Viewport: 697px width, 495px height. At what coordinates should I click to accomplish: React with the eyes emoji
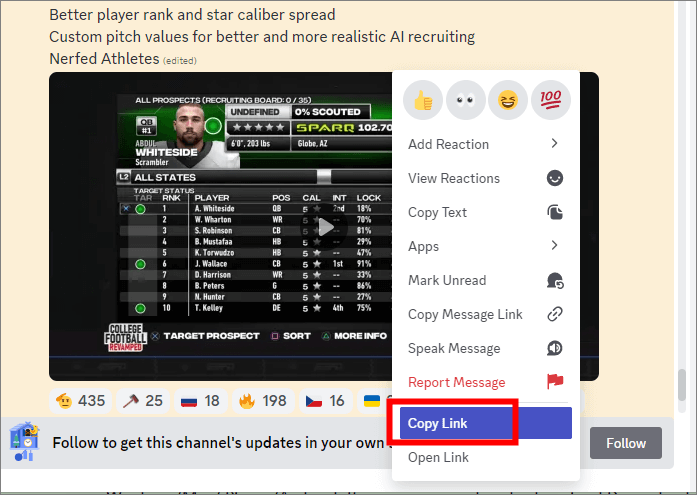click(x=465, y=99)
